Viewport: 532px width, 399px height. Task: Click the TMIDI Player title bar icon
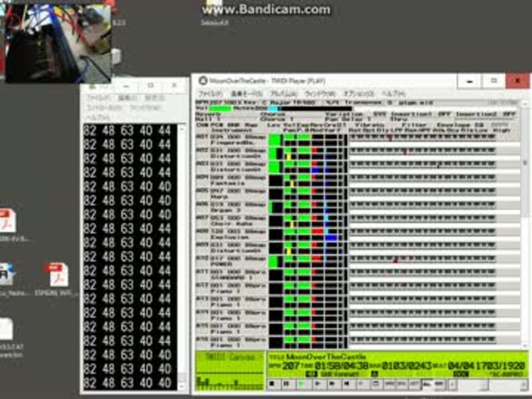(203, 81)
